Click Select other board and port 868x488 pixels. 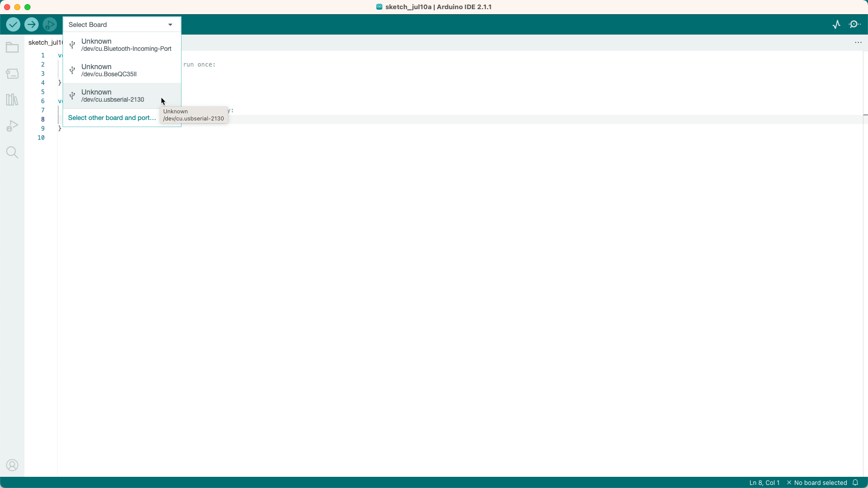point(112,117)
